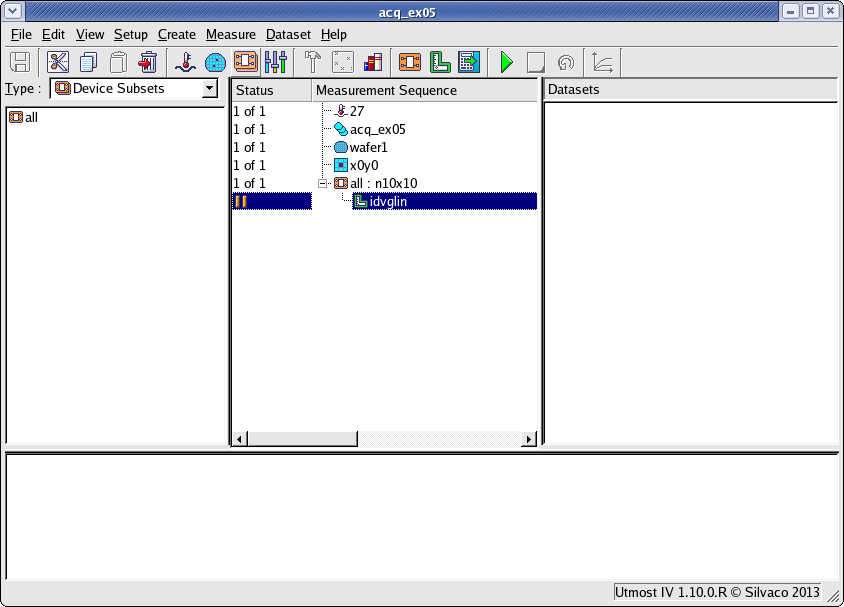Click the square Stop button in toolbar
Screen dimensions: 844x607
click(536, 62)
